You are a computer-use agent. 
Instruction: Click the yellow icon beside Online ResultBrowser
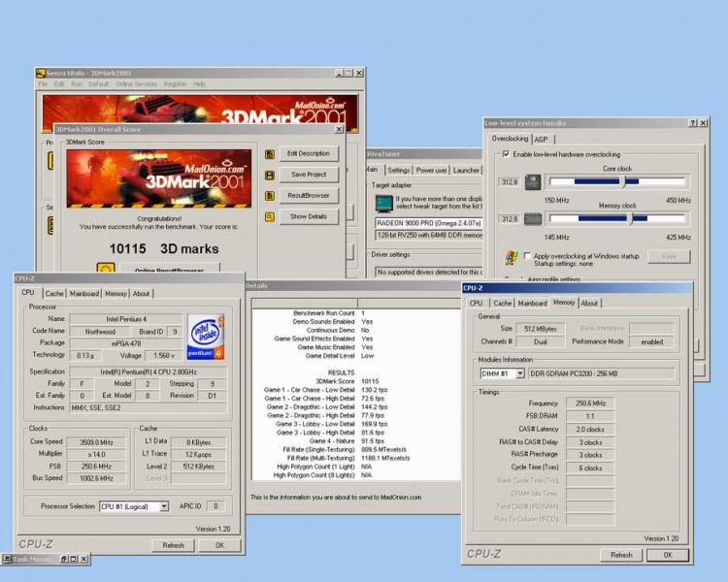point(106,270)
